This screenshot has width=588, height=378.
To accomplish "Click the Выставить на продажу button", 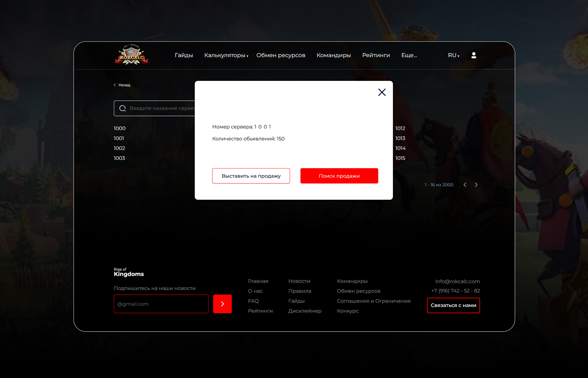I will click(251, 176).
